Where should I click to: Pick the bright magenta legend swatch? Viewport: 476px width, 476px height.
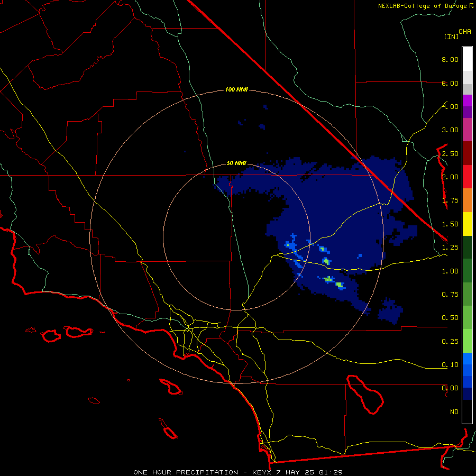(x=467, y=100)
